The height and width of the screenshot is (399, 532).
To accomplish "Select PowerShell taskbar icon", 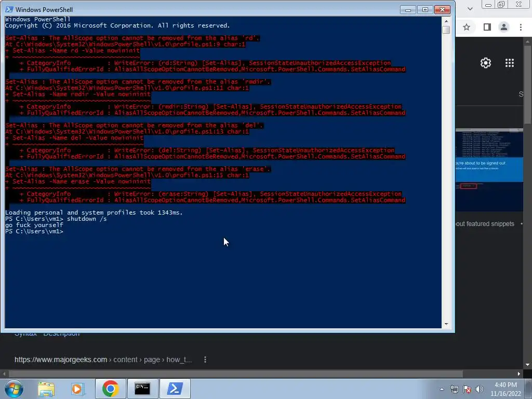I will pyautogui.click(x=175, y=389).
